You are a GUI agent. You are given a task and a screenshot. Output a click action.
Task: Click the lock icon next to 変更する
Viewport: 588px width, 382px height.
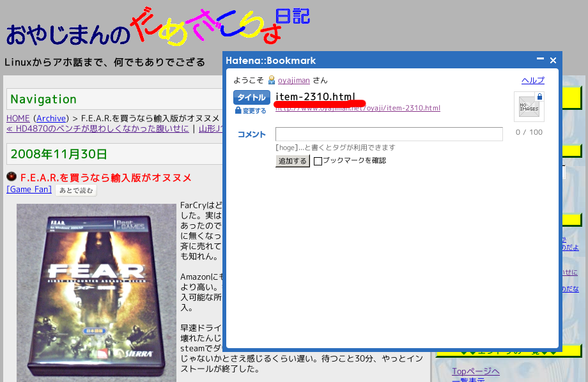[x=238, y=111]
